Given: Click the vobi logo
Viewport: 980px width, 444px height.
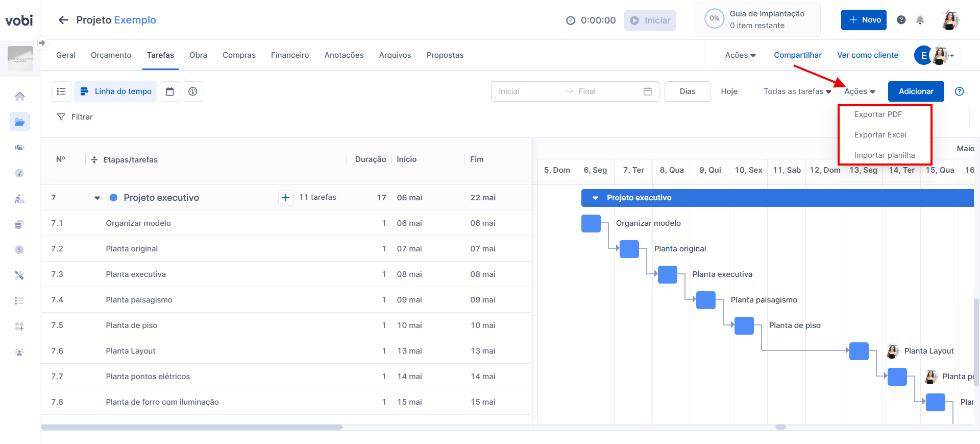Looking at the screenshot, I should (19, 20).
